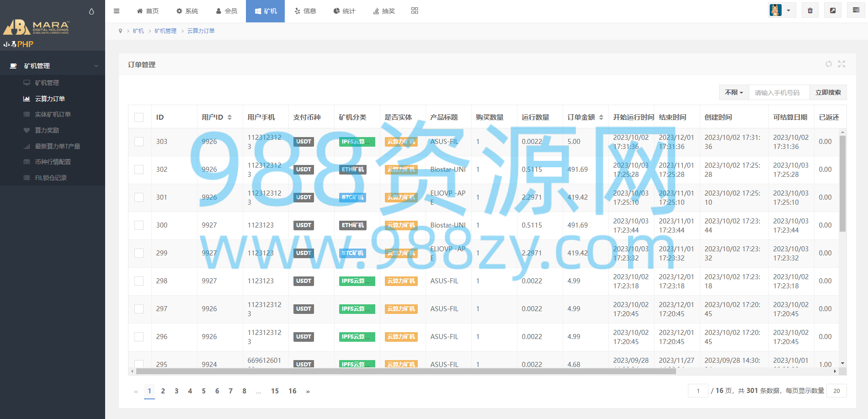Tick the select-all checkbox in table header

[139, 117]
